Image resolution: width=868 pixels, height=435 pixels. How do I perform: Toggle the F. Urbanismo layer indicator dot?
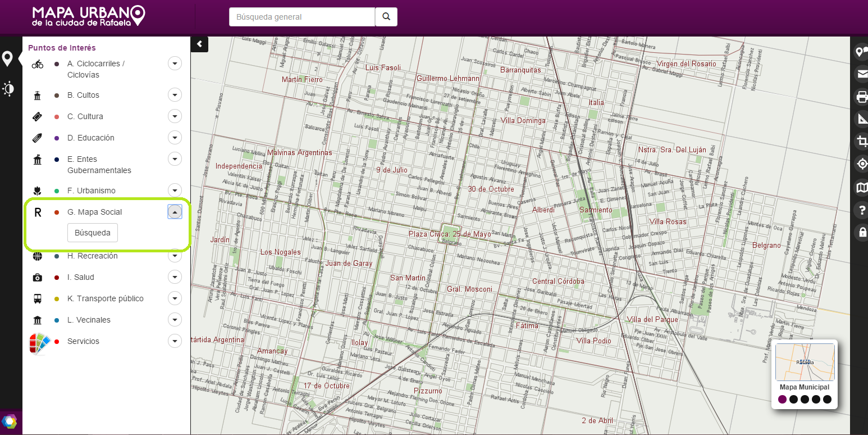click(56, 190)
